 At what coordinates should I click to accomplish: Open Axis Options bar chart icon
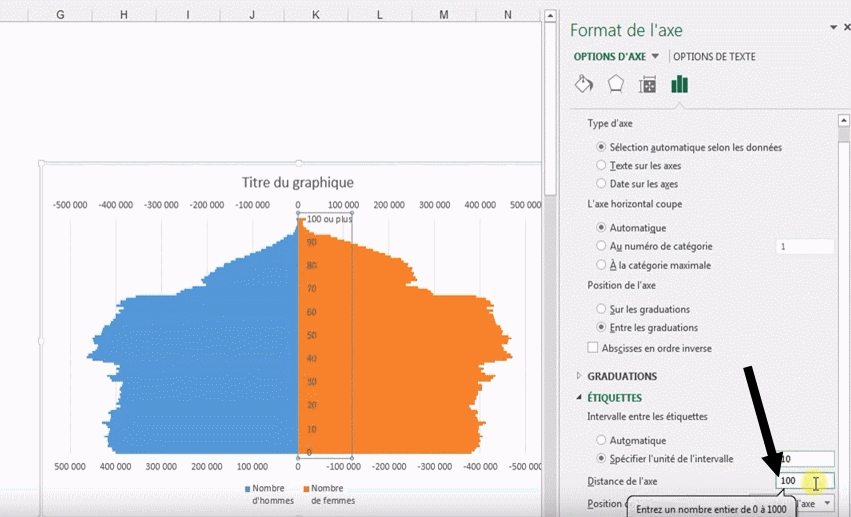680,84
